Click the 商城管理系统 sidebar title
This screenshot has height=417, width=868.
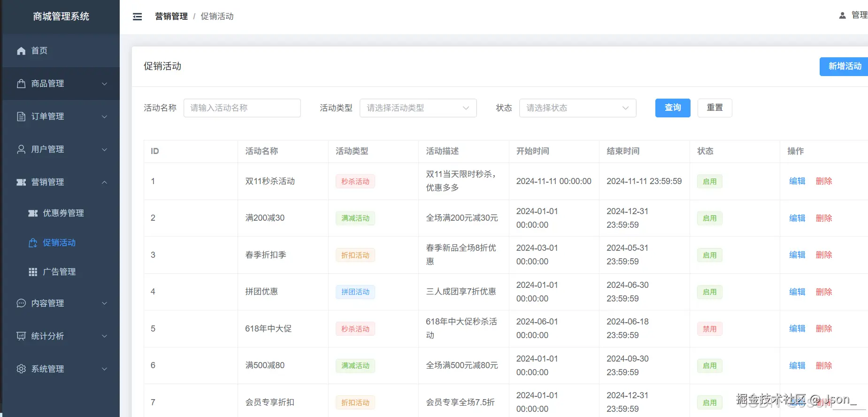coord(61,16)
